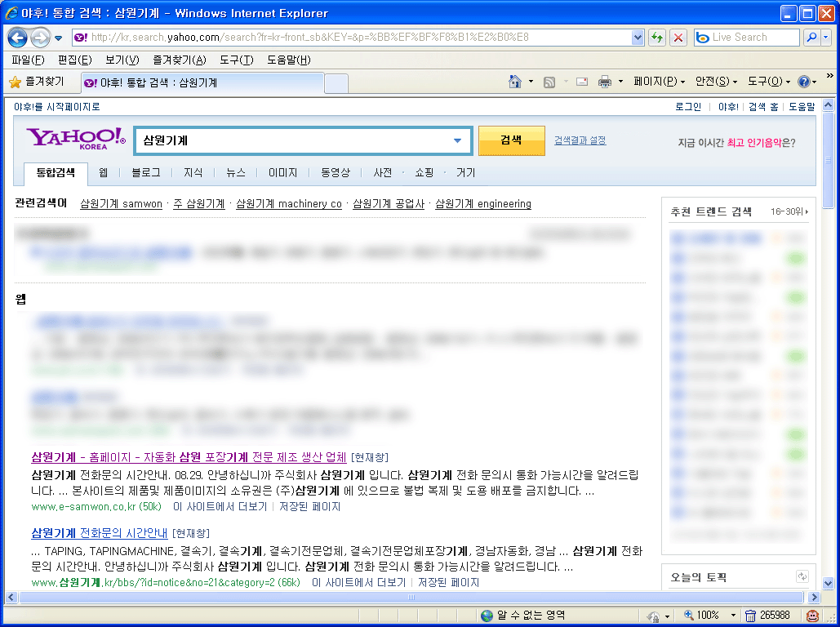This screenshot has height=627, width=840.
Task: Open the 페이지(P) command menu
Action: (659, 82)
